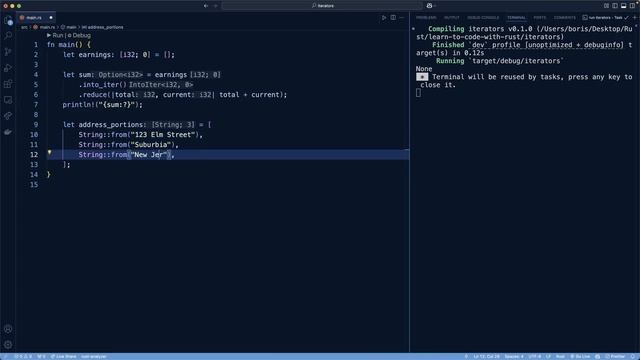This screenshot has height=360, width=640.
Task: Click the Go Live status bar button
Action: [x=580, y=356]
